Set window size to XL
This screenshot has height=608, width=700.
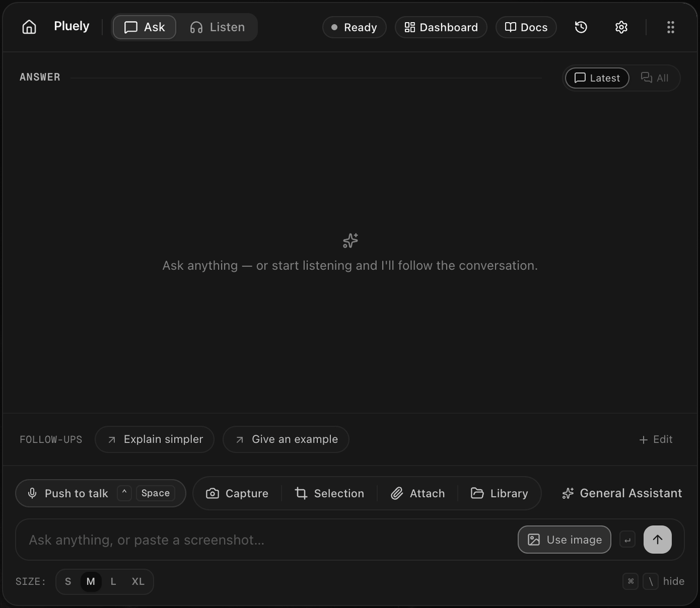(x=138, y=581)
